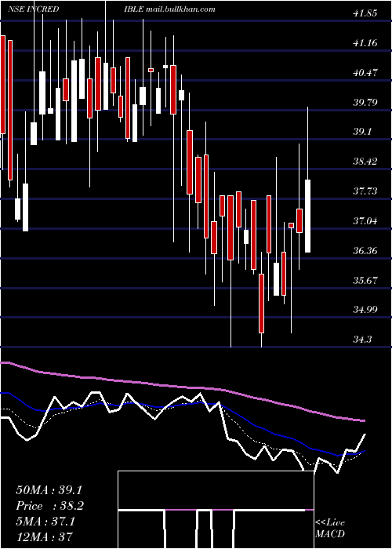This screenshot has width=392, height=549.
Task: Click the <<Live MACD label
Action: click(x=330, y=529)
